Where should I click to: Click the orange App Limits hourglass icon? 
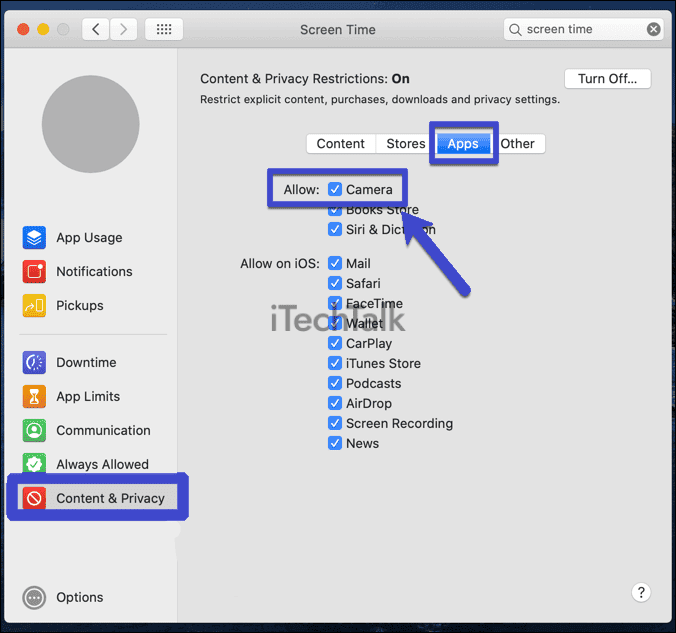34,397
